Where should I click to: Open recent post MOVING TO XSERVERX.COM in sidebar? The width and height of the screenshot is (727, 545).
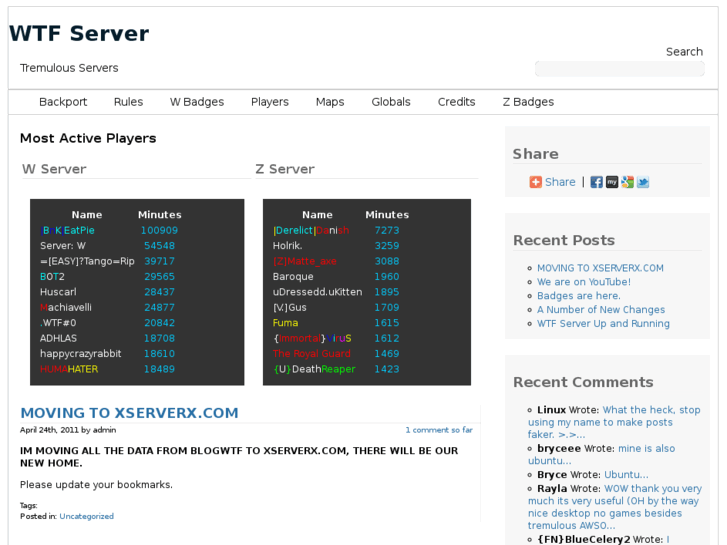tap(600, 268)
